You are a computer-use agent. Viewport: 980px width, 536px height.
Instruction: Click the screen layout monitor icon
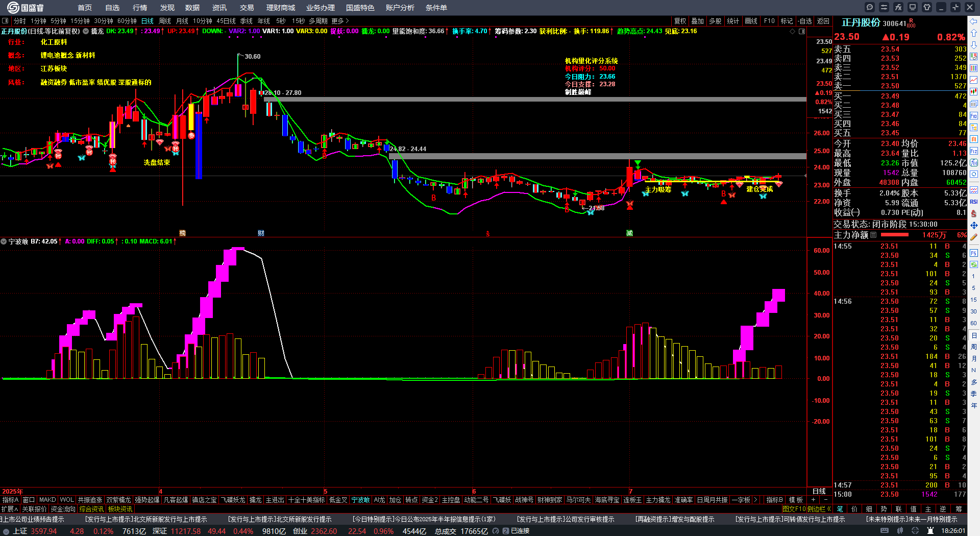913,7
